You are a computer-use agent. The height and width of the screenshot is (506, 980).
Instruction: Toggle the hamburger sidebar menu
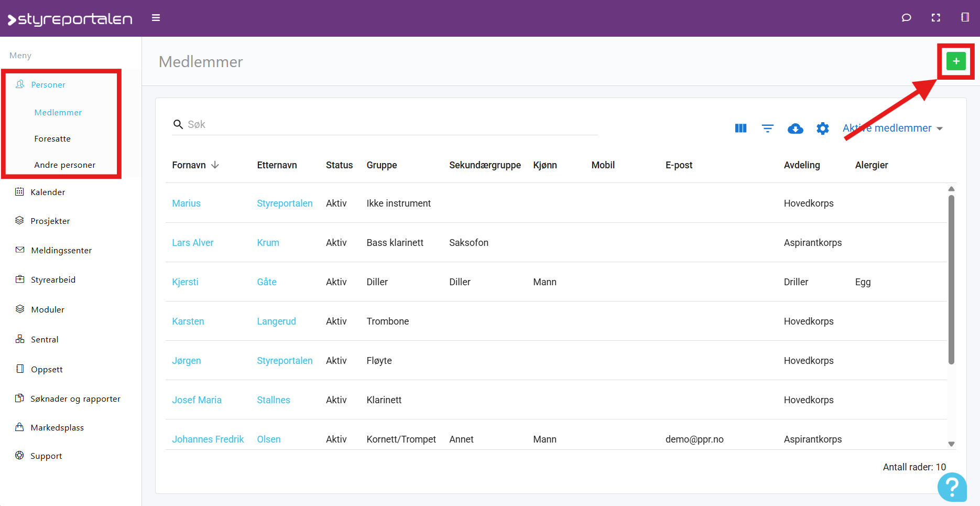point(156,18)
